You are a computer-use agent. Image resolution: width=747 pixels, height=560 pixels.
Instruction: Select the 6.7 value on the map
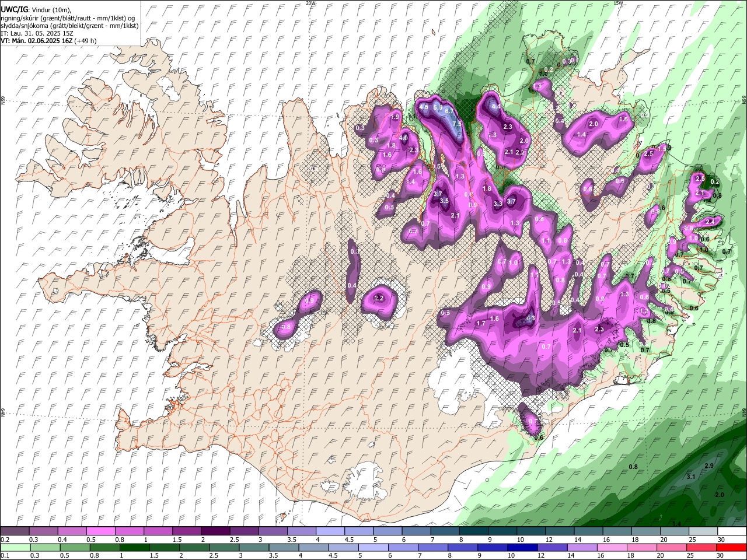coord(449,111)
